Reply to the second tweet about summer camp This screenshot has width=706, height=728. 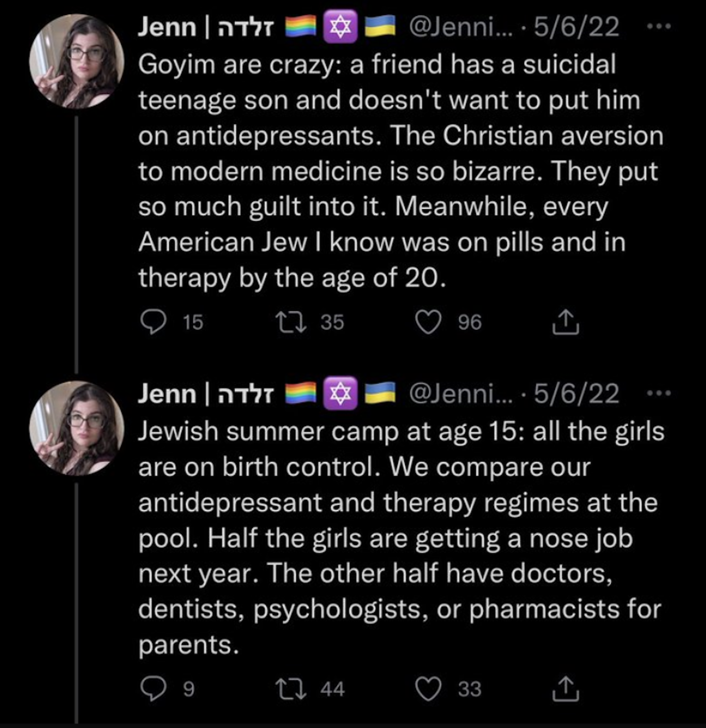tap(152, 689)
